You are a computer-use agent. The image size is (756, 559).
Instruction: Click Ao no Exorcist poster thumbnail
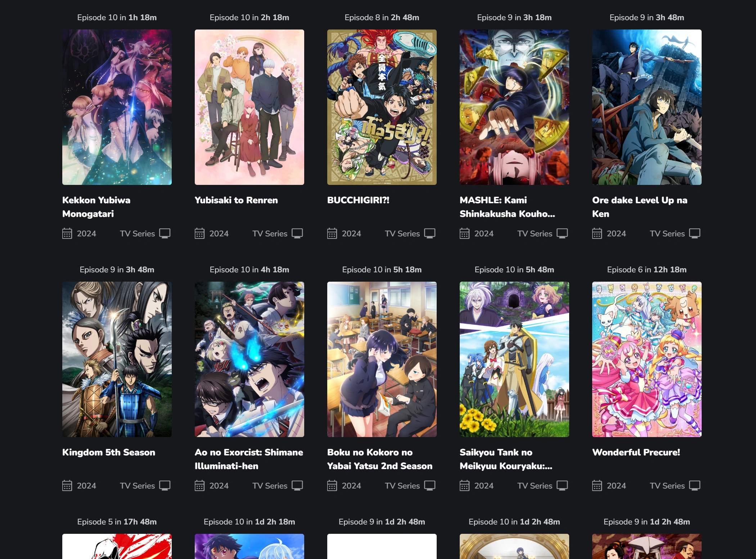[x=249, y=359]
